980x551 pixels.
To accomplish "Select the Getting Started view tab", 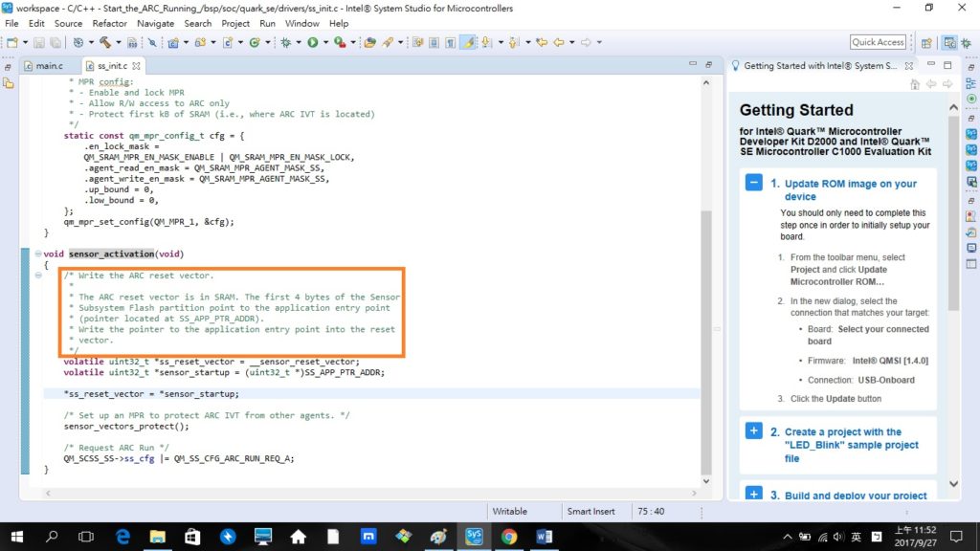I will (820, 66).
